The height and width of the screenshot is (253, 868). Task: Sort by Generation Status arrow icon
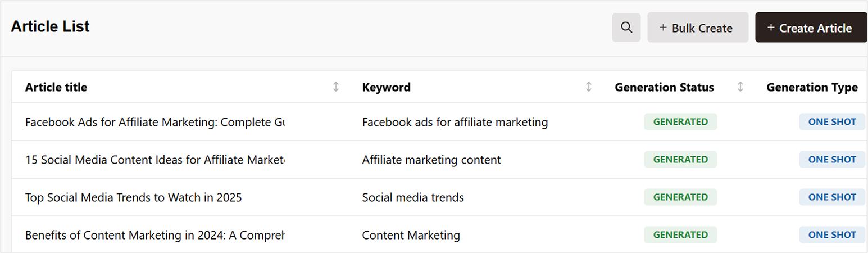[x=740, y=87]
